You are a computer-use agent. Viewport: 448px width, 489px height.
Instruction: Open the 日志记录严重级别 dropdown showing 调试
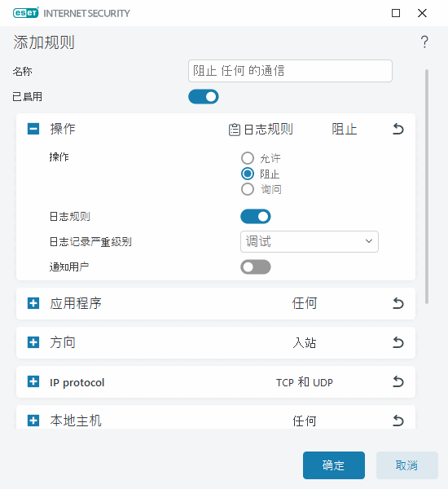click(x=310, y=241)
